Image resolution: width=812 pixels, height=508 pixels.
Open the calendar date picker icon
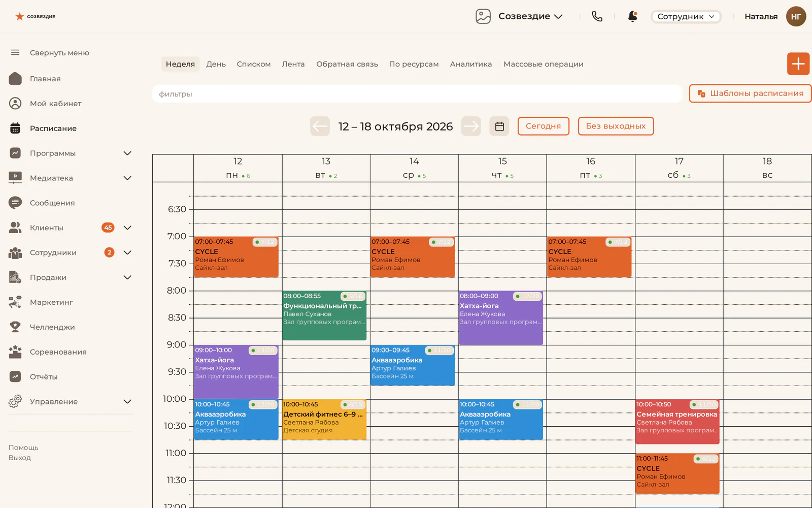point(499,126)
